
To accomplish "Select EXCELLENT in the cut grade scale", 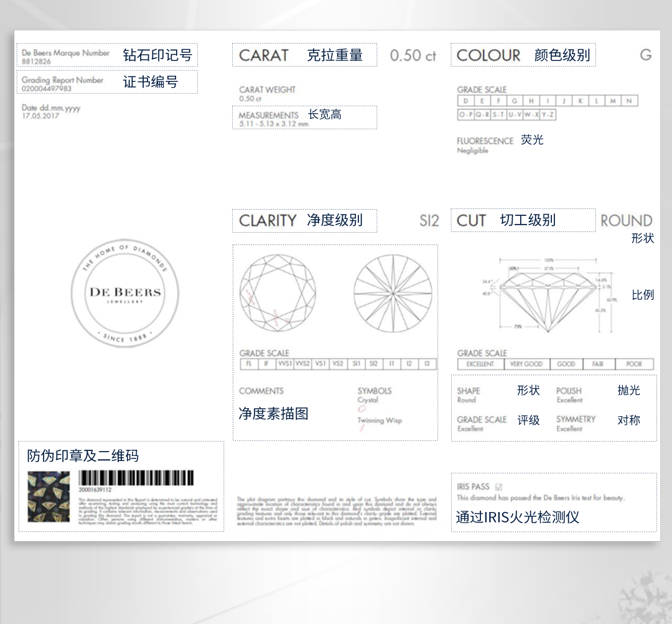I will 480,364.
